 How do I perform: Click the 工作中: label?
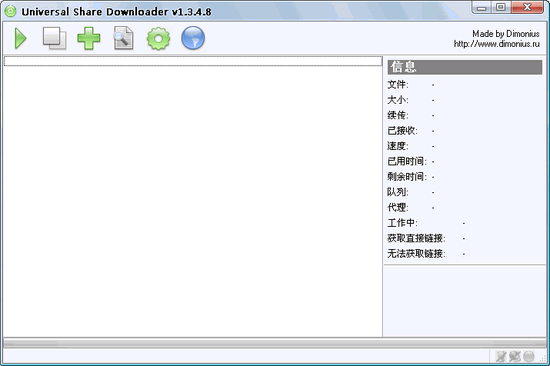tap(402, 223)
